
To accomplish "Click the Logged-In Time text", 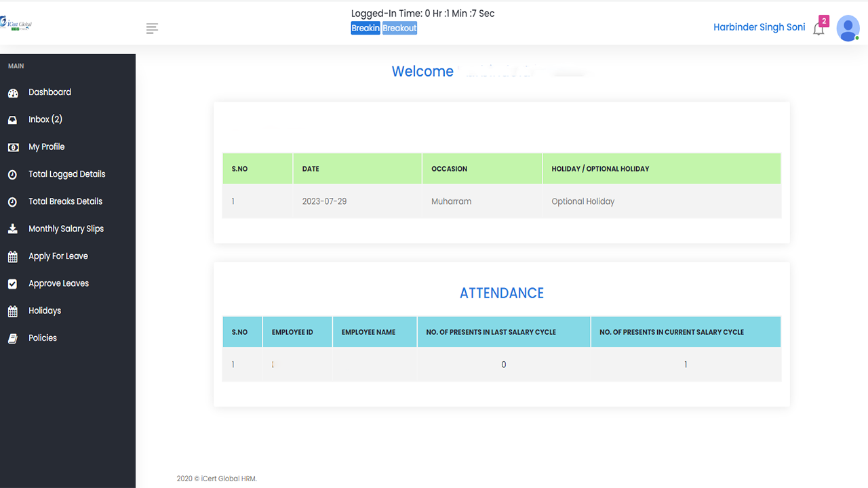I will click(x=422, y=14).
